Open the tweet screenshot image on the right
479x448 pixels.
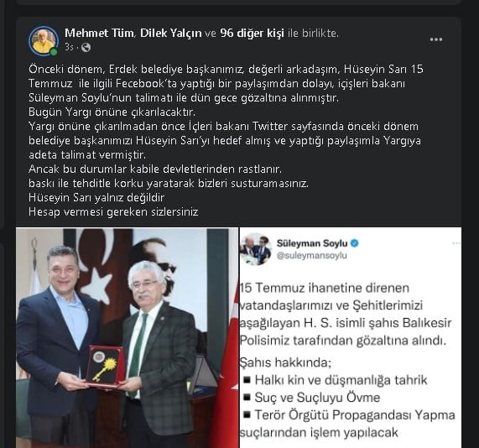pos(351,338)
